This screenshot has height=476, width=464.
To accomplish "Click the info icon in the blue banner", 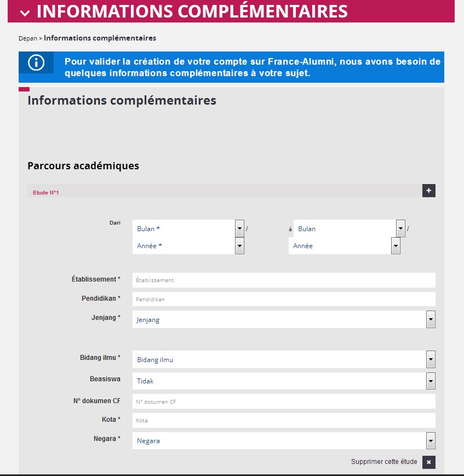I will (x=36, y=62).
